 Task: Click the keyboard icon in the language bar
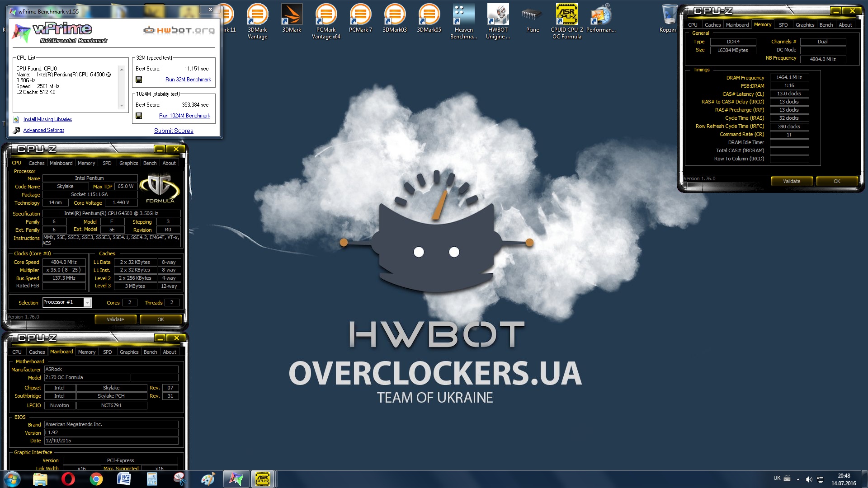pos(787,478)
